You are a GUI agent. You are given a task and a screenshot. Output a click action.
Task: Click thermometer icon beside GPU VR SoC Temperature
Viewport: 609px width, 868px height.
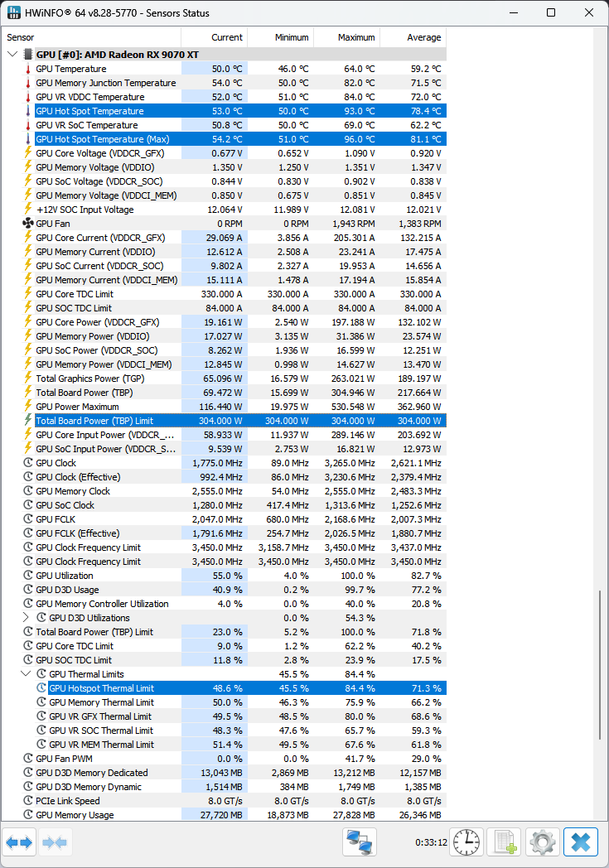click(27, 125)
